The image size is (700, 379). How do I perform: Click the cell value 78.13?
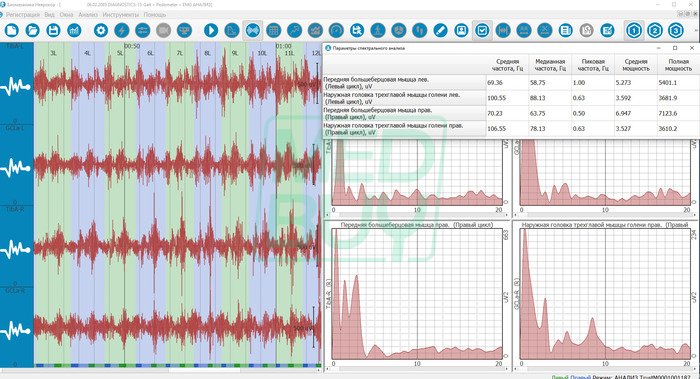[538, 129]
